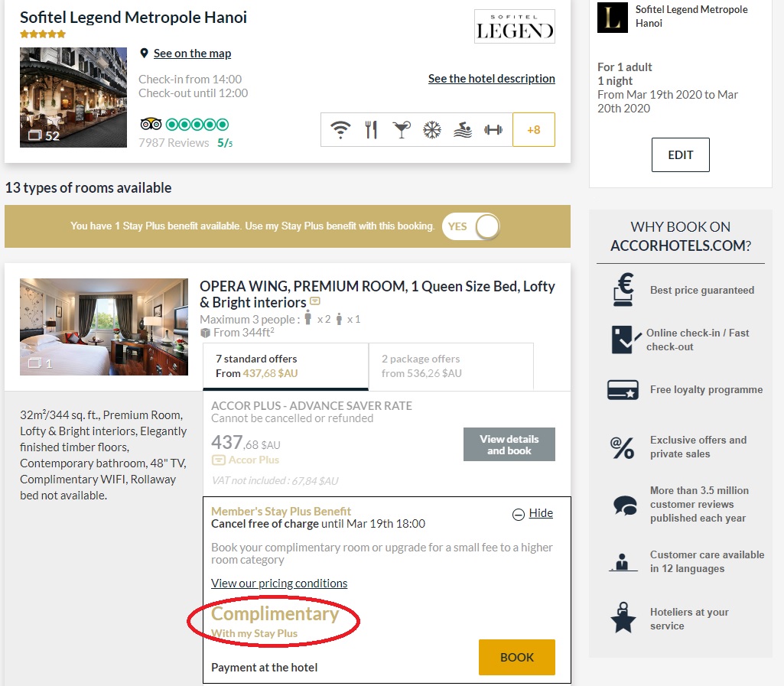Screen dimensions: 784x686
Task: Open See on the map link
Action: (x=192, y=54)
